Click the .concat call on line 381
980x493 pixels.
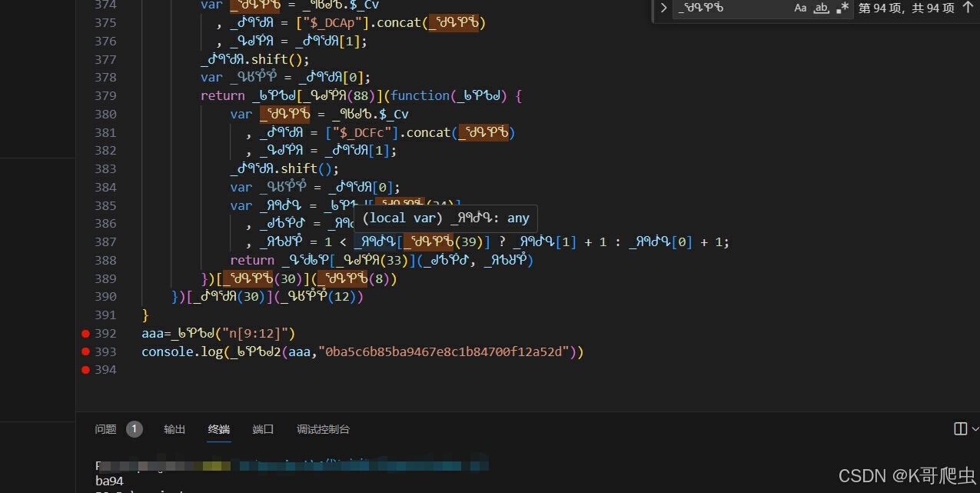pyautogui.click(x=428, y=132)
